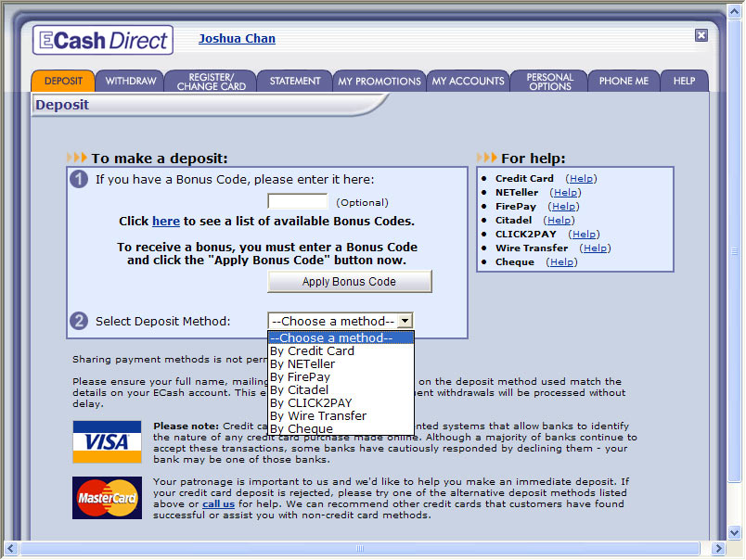The height and width of the screenshot is (560, 746).
Task: Click the 'call us' link
Action: tap(218, 504)
